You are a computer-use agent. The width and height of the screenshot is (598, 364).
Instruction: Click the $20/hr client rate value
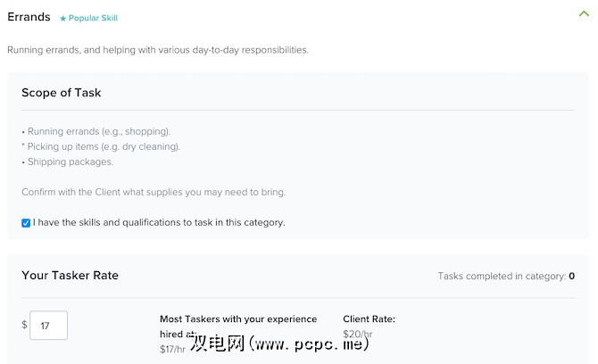pos(357,334)
